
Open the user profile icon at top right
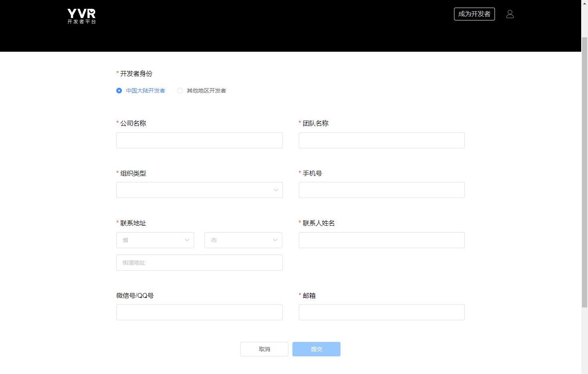(510, 14)
